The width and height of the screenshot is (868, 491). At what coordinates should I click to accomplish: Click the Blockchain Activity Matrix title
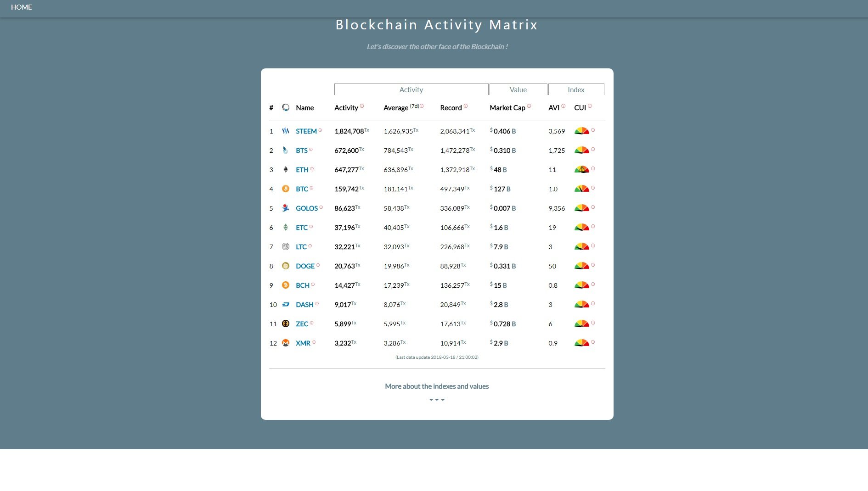pos(437,25)
